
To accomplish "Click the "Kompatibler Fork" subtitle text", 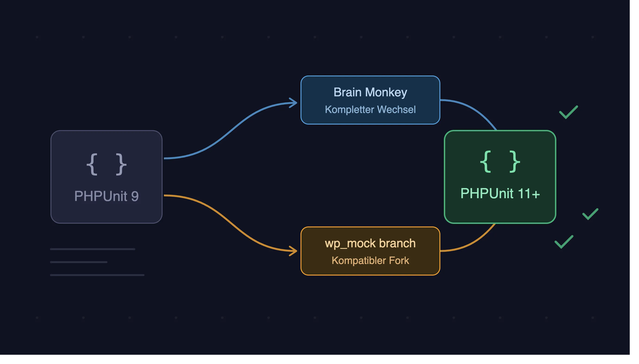I will point(370,260).
